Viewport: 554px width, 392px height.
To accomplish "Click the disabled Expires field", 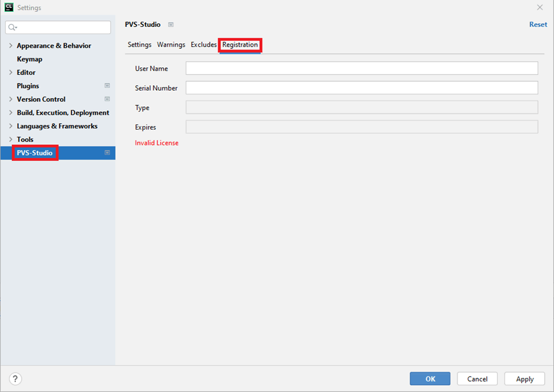I will [362, 127].
